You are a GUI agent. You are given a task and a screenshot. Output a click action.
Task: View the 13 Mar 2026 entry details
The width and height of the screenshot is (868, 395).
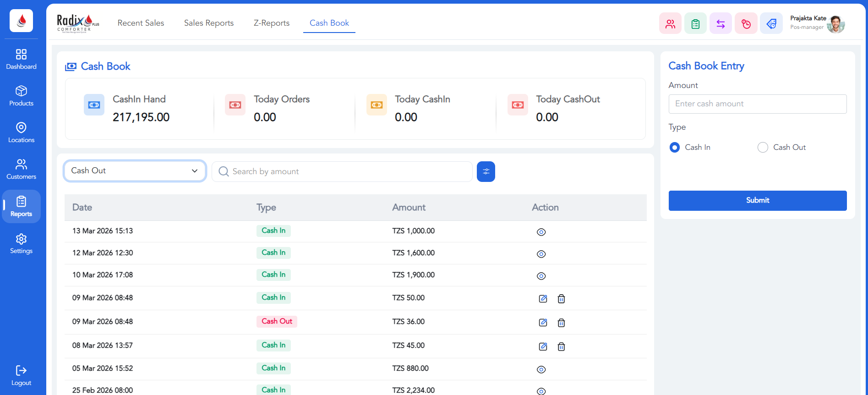pos(541,232)
